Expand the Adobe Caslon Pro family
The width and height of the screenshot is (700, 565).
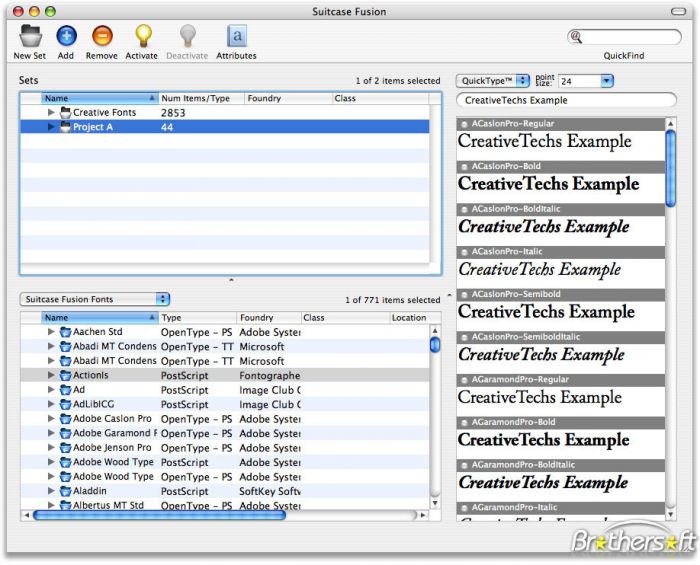(x=51, y=419)
